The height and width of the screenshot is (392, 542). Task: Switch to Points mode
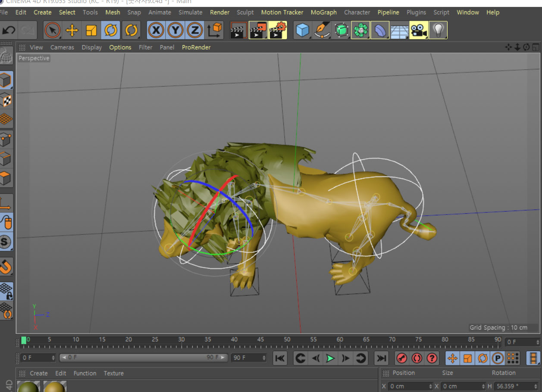click(x=6, y=140)
